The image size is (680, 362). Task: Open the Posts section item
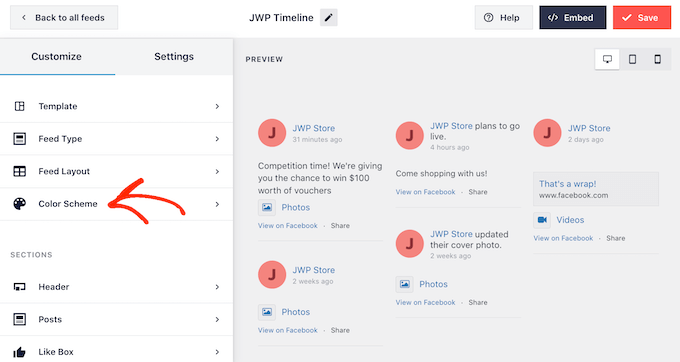(116, 320)
